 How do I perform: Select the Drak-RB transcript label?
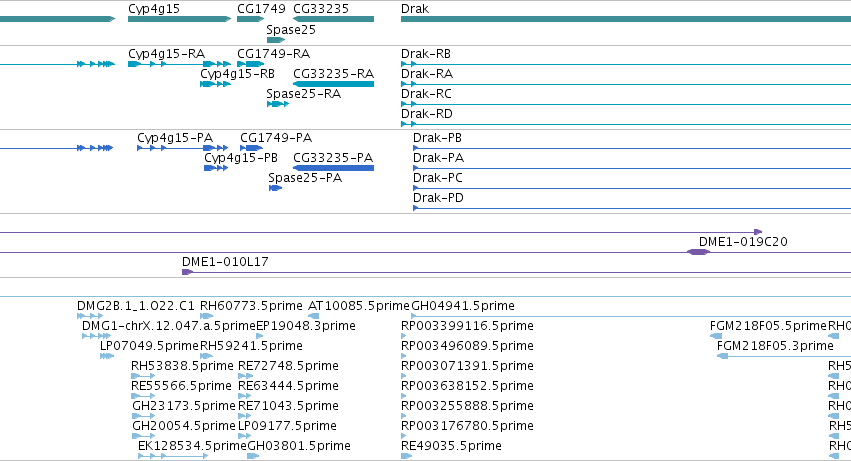[x=426, y=54]
